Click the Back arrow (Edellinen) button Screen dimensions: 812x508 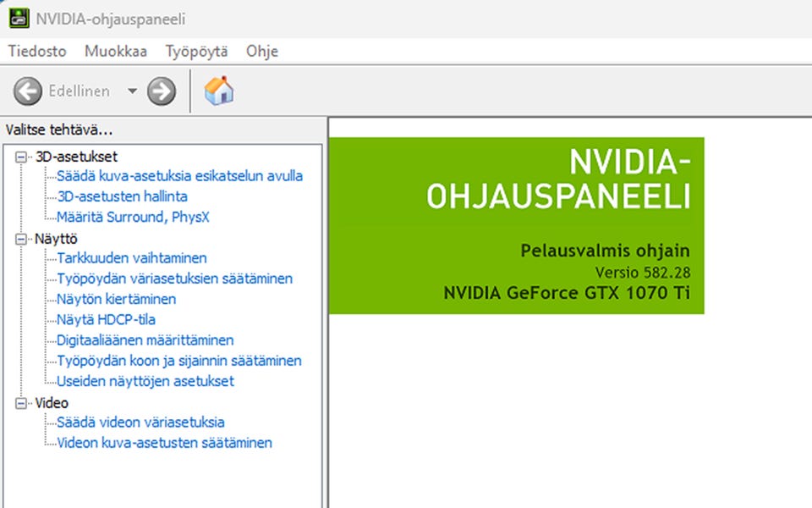[27, 91]
